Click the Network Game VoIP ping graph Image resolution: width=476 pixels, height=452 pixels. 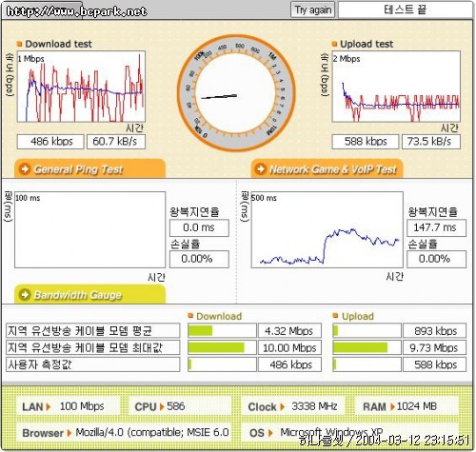[x=327, y=229]
